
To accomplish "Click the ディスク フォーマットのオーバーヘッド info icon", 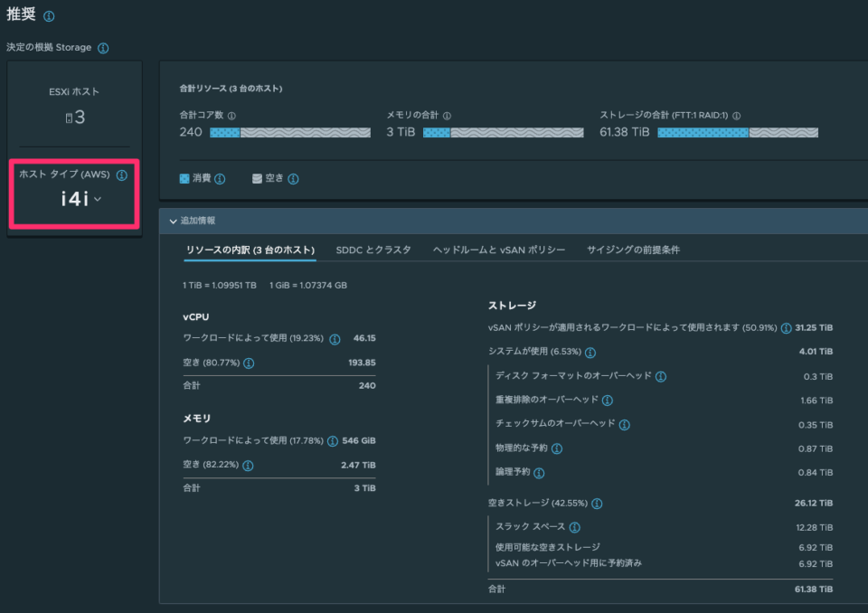I will [x=659, y=377].
